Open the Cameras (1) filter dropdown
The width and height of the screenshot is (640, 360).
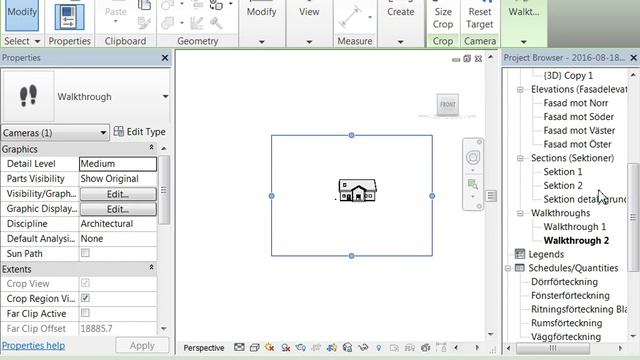(103, 133)
